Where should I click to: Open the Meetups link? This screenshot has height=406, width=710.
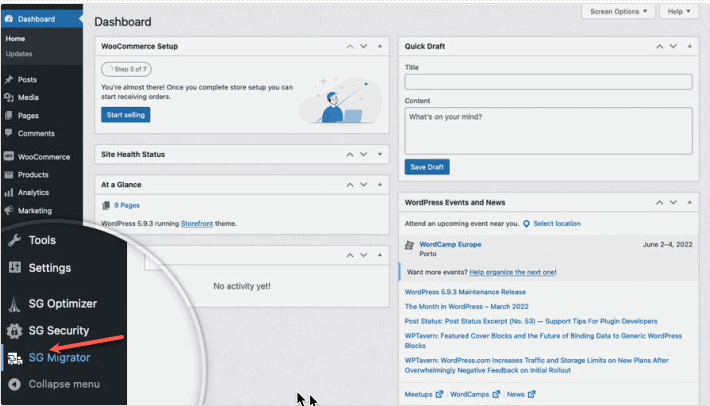pos(418,394)
